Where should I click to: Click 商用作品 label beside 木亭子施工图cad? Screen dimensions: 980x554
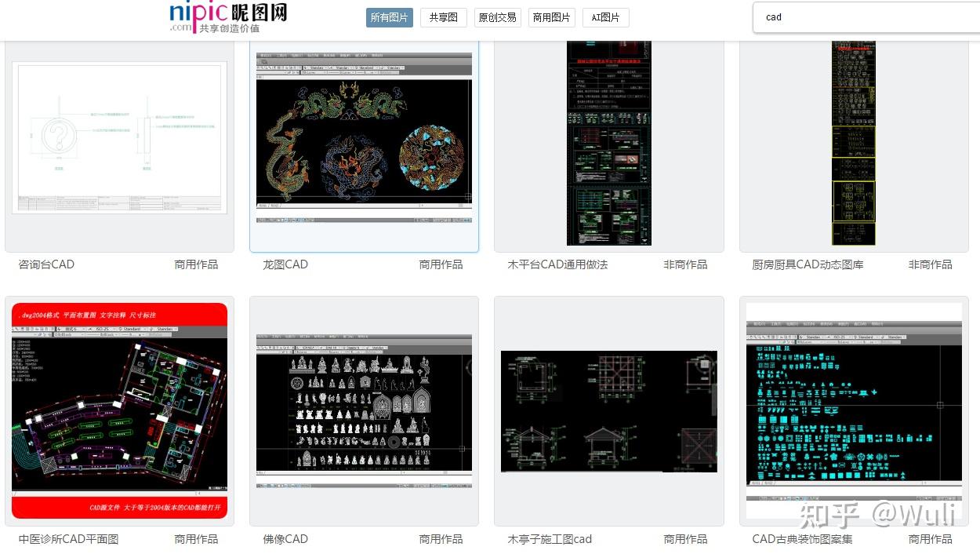coord(685,539)
